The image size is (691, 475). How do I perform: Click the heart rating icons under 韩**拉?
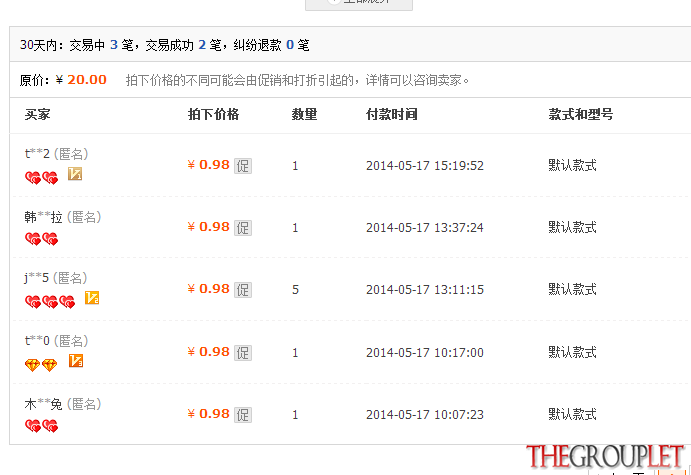tap(41, 239)
